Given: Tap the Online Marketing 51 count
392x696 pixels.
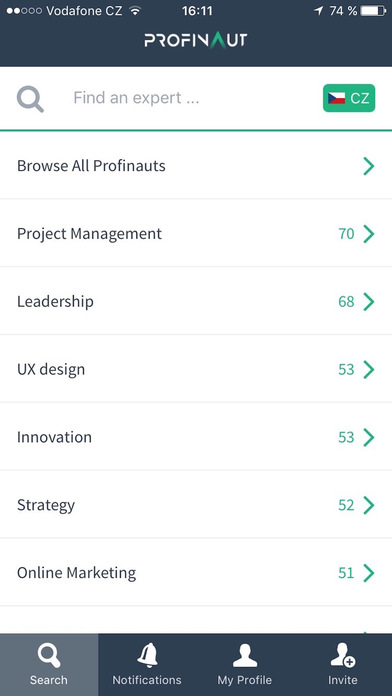Looking at the screenshot, I should pos(346,573).
